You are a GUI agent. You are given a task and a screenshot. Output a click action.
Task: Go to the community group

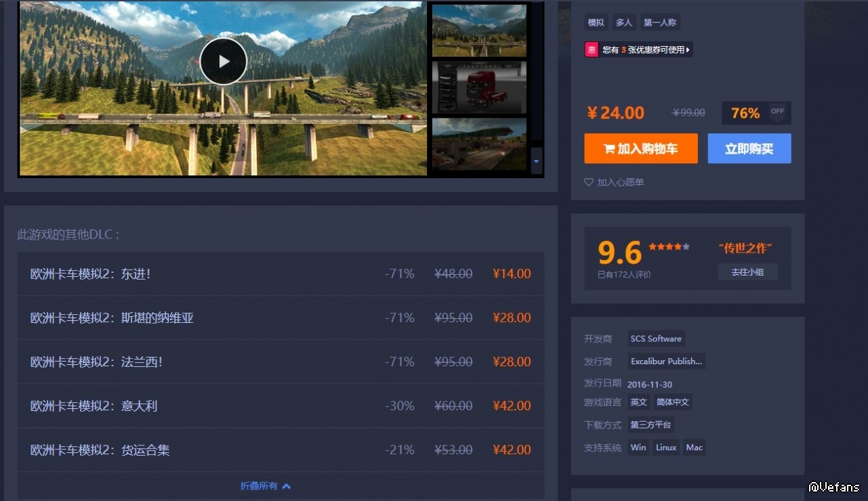[747, 272]
